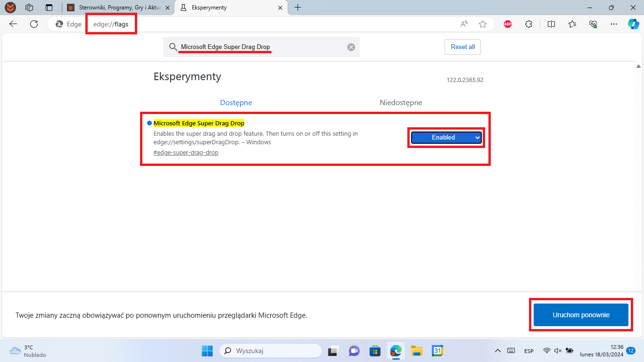Click the restart notice text at bottom
The width and height of the screenshot is (644, 362).
pos(161,315)
